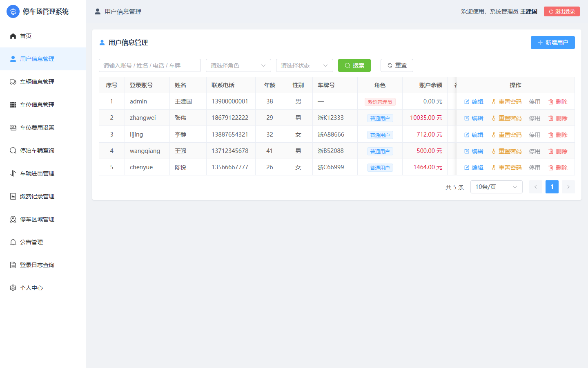Click the bell icon for 公告管理

13,242
